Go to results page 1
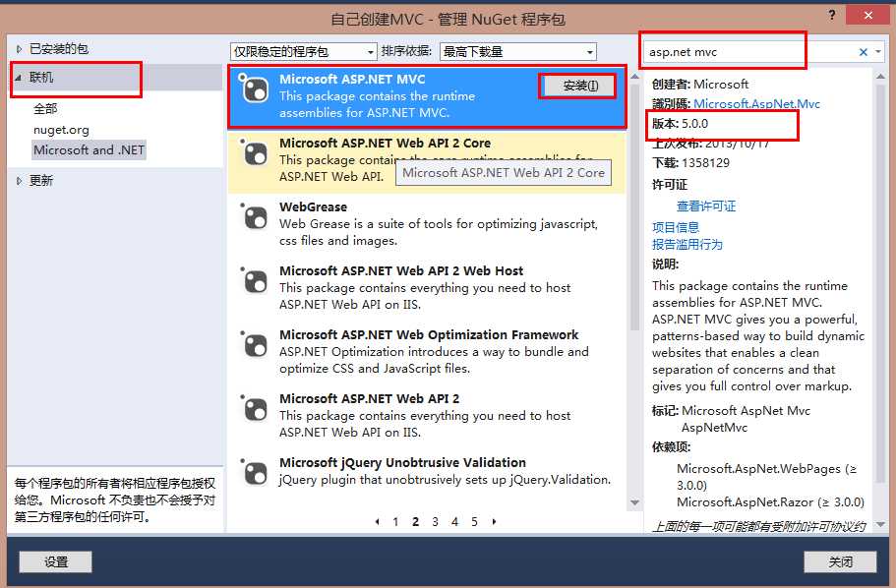Viewport: 896px width, 588px height. coord(395,522)
